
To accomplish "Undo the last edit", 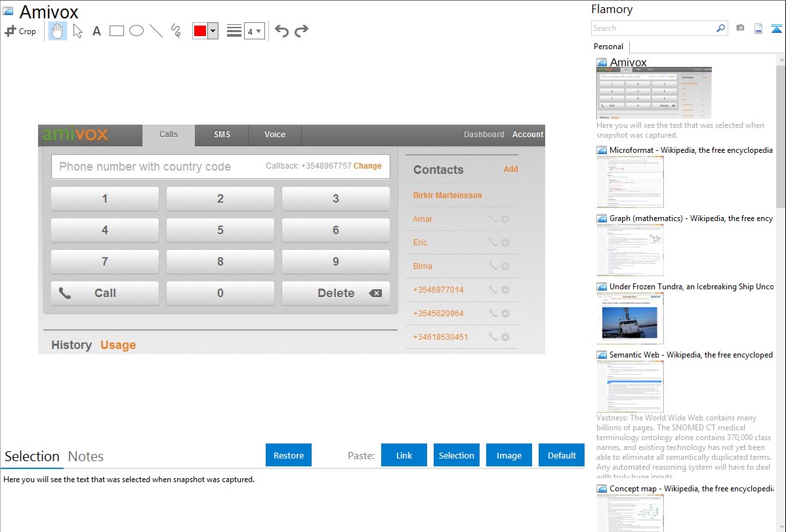I will coord(281,31).
